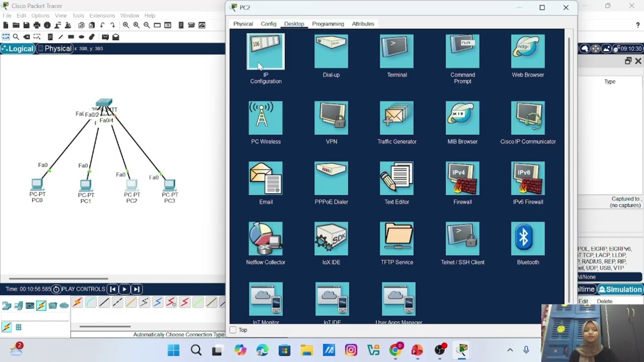Step back in simulation play controls

click(x=113, y=289)
